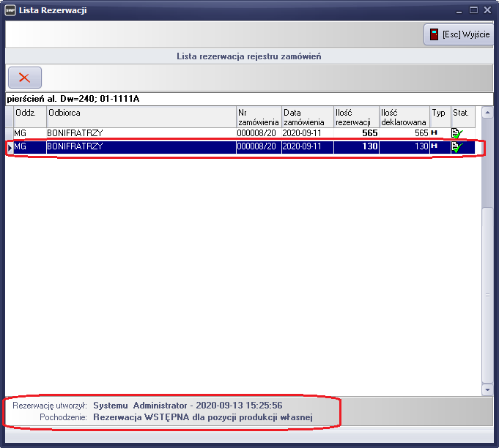This screenshot has height=448, width=499.
Task: Select the BONIFRATRZY row with quantity 565
Action: [141, 133]
